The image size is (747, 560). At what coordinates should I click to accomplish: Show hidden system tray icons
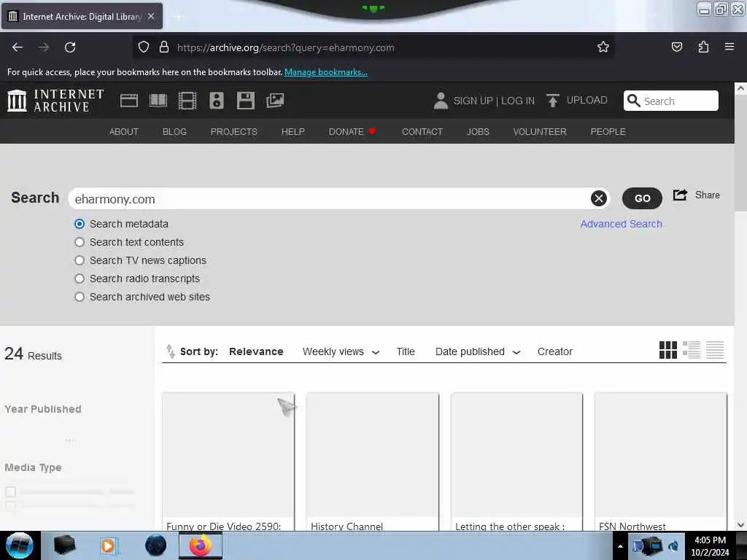pos(620,546)
